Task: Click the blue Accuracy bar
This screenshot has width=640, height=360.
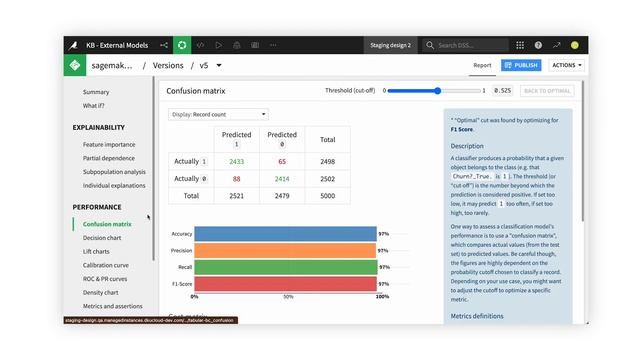Action: click(x=285, y=234)
